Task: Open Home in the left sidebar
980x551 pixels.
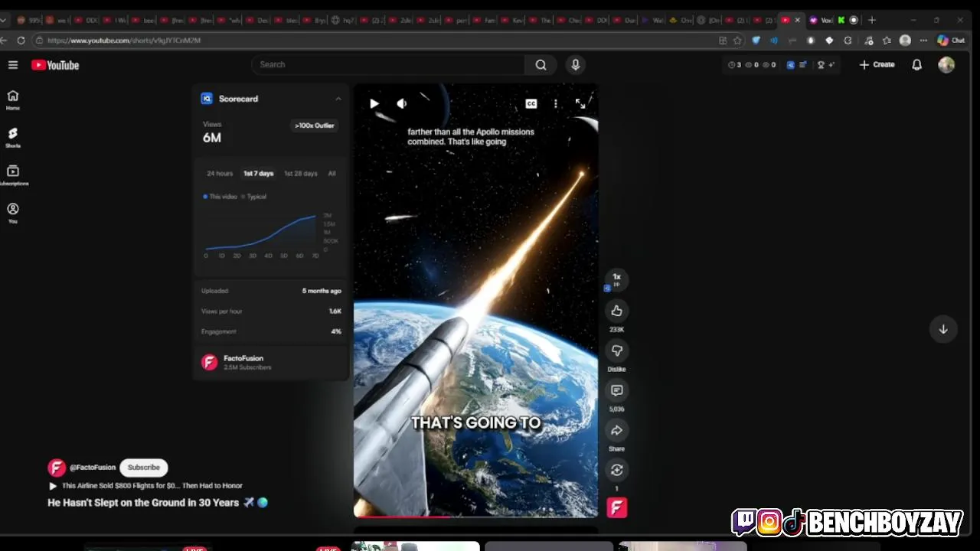Action: [x=13, y=99]
